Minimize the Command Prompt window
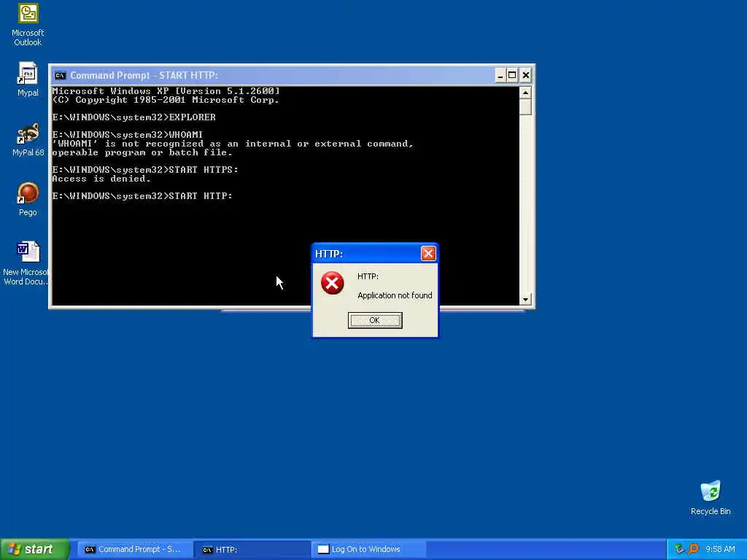Screen dimensions: 747x560 pos(500,75)
